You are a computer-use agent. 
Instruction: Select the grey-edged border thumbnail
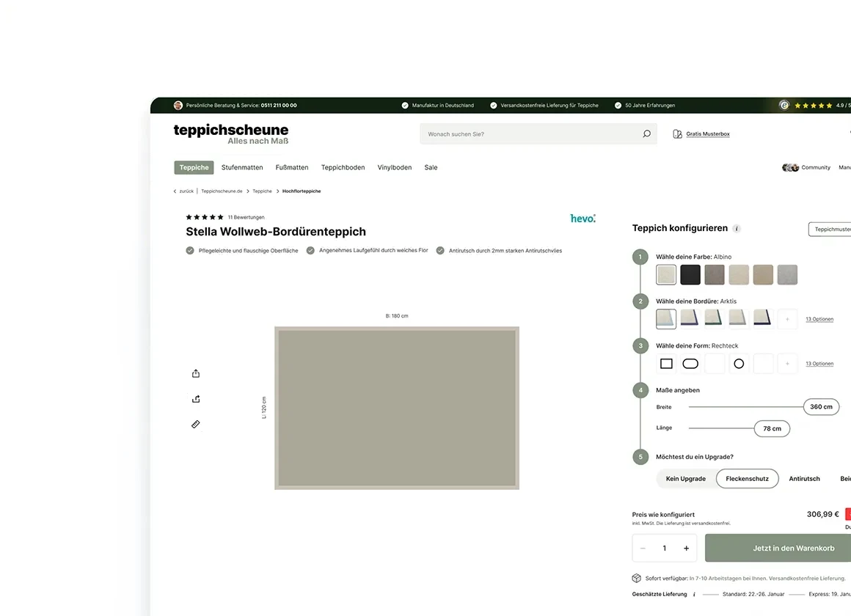coord(739,319)
